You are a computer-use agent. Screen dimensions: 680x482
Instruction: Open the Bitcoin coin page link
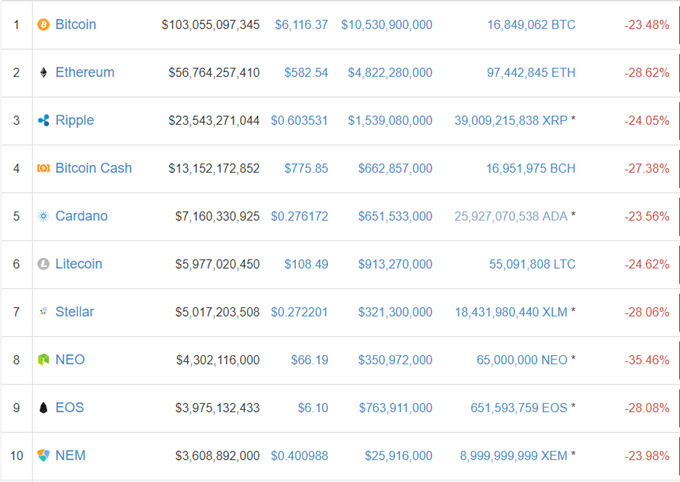[76, 24]
